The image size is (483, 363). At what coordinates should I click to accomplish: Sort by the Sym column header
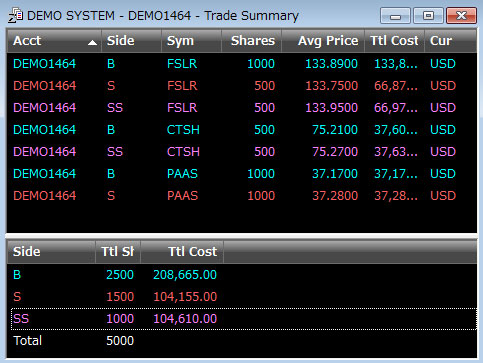(x=192, y=41)
